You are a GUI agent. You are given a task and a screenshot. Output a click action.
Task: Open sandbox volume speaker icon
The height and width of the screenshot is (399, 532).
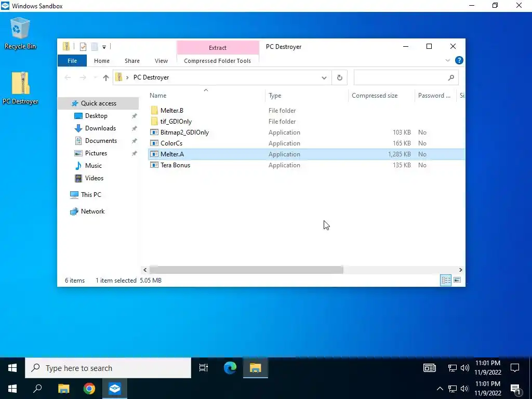[465, 368]
